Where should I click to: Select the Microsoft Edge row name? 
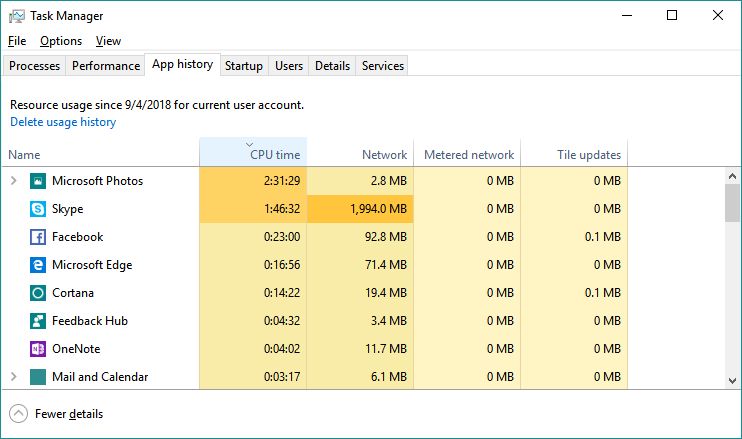92,265
